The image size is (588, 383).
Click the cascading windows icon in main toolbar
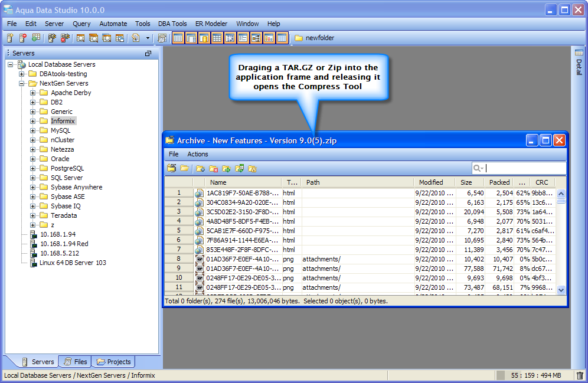(107, 38)
